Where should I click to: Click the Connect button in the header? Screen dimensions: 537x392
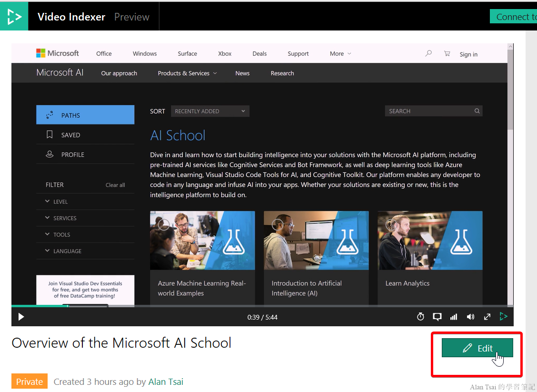pyautogui.click(x=513, y=17)
